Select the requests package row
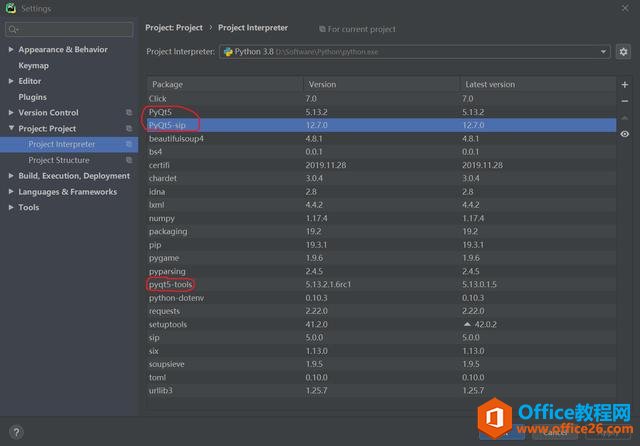 click(382, 311)
